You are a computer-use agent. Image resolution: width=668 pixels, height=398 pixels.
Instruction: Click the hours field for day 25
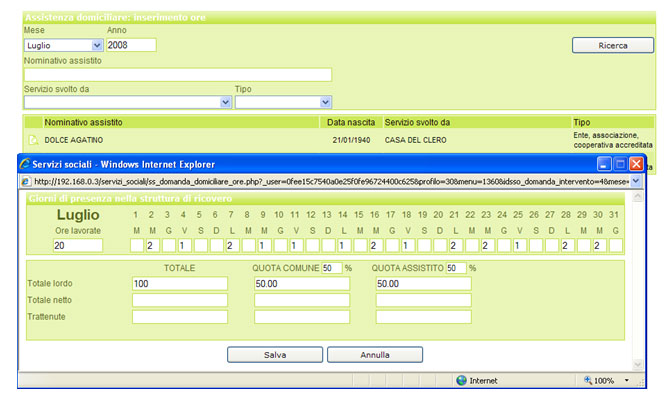tap(520, 245)
